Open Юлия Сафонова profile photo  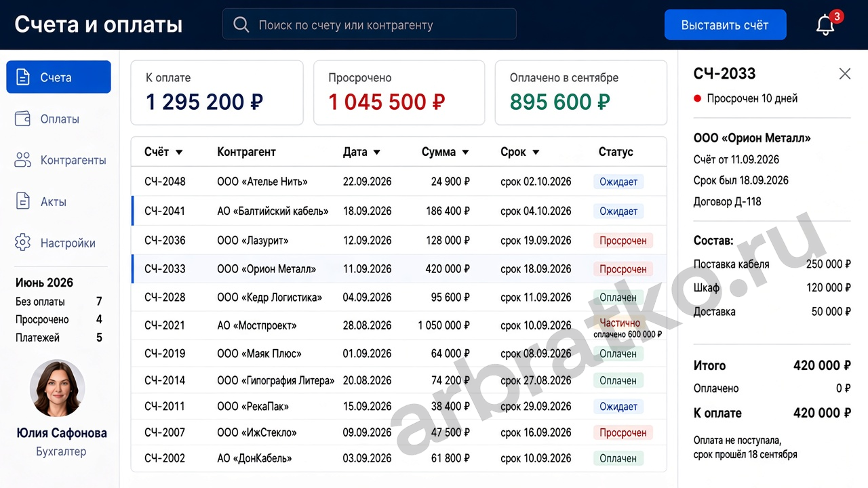click(58, 388)
